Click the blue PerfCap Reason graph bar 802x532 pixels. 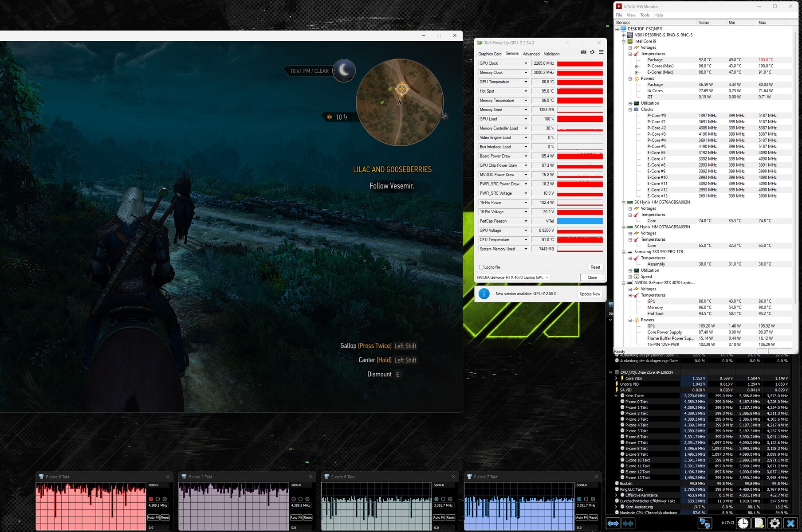coord(580,221)
